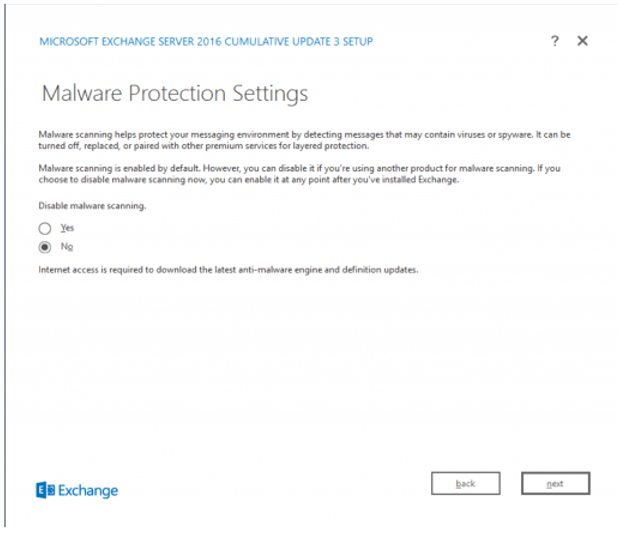Close the Exchange setup wizard with X
This screenshot has width=620, height=533.
click(x=582, y=41)
